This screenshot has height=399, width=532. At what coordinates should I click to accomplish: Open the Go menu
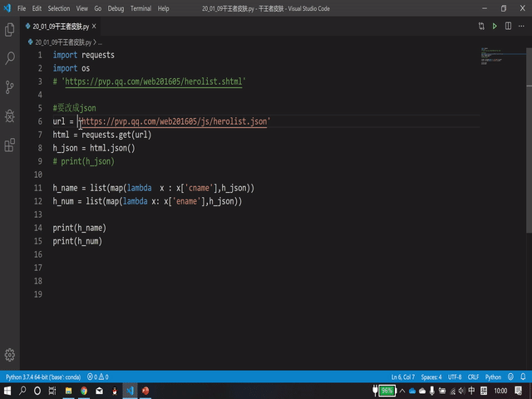pos(98,8)
